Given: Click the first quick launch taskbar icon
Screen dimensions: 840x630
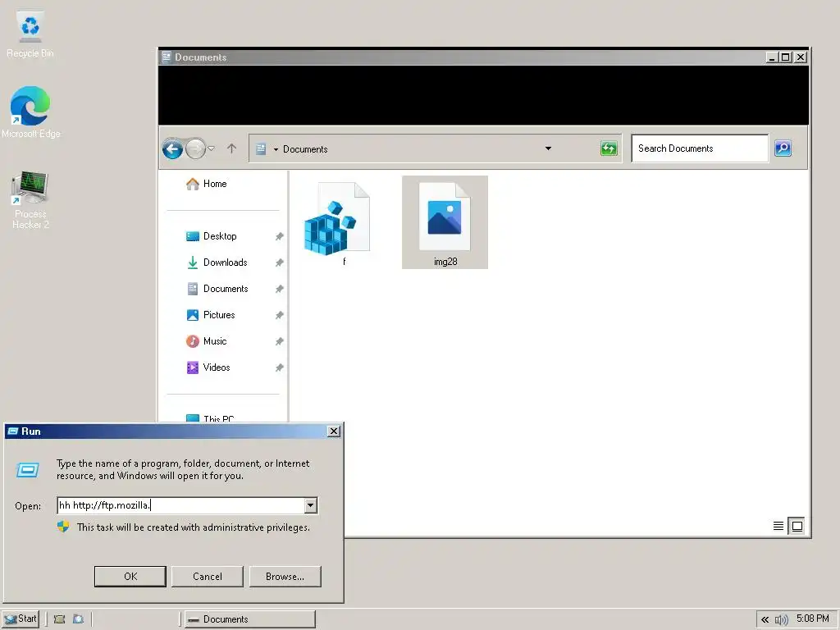Looking at the screenshot, I should coord(59,619).
